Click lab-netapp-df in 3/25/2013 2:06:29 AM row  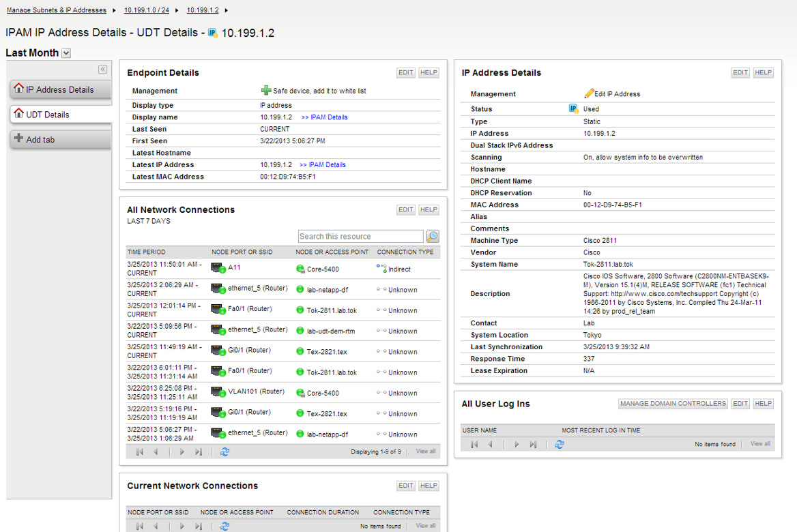328,290
